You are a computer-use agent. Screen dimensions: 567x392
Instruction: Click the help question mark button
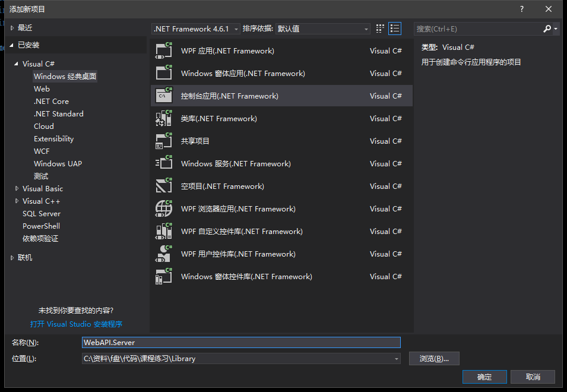point(522,9)
